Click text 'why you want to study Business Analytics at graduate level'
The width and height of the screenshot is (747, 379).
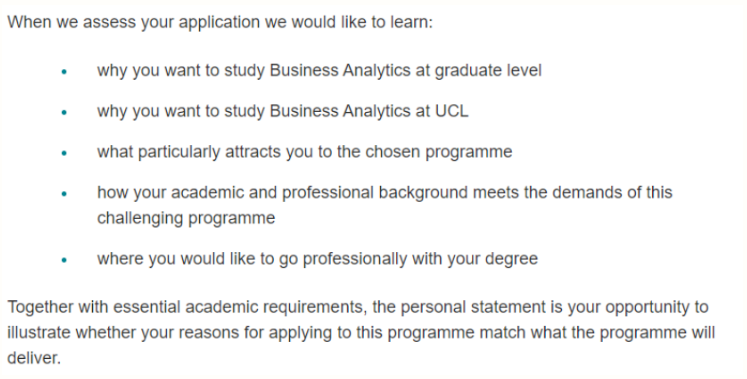[319, 70]
